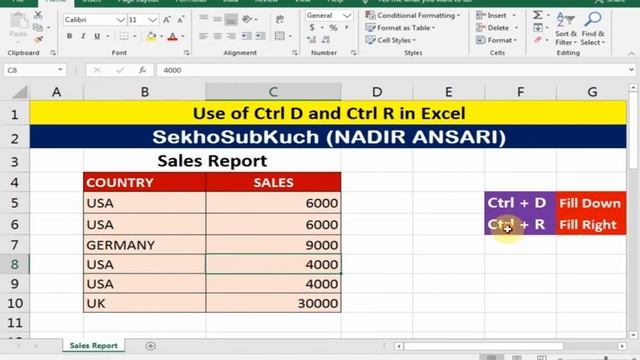Click the Increase Decimal icon
This screenshot has width=640, height=360.
tap(311, 40)
